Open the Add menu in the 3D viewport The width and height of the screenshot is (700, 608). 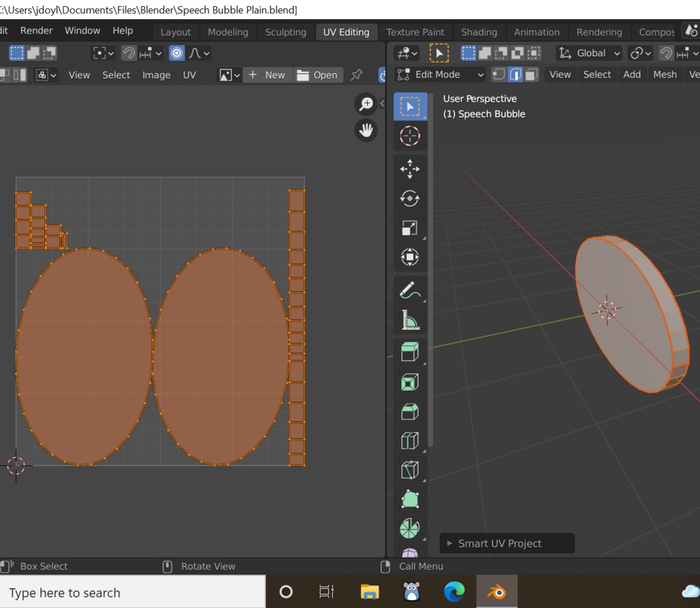coord(632,75)
